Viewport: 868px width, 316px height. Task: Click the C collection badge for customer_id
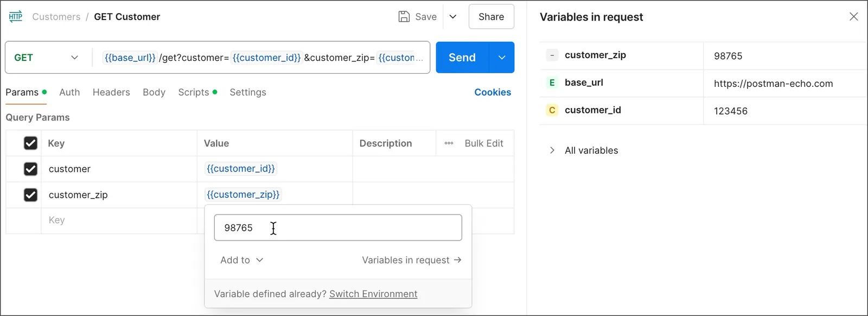552,110
